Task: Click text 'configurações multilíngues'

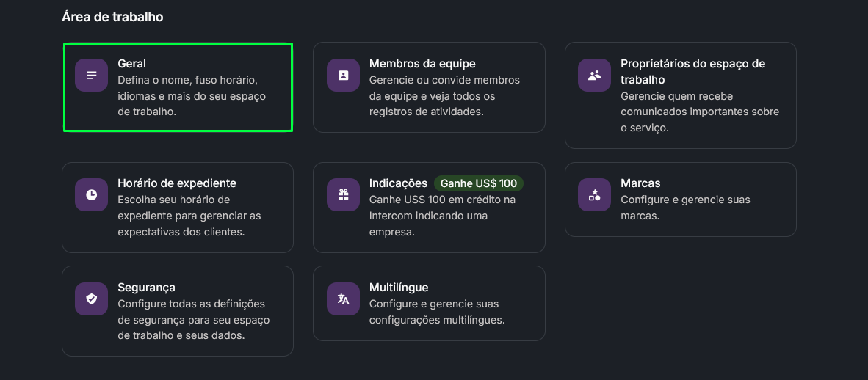Action: (438, 320)
